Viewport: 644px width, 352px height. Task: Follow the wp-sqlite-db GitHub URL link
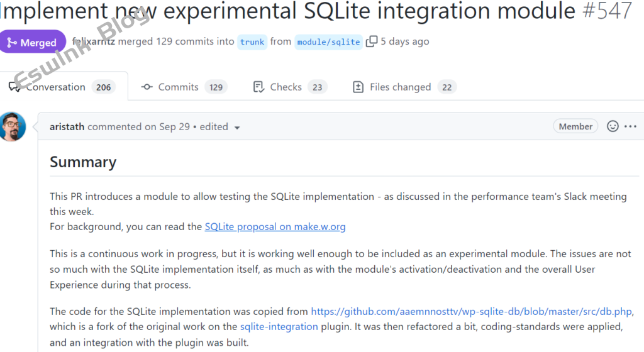[x=472, y=311]
